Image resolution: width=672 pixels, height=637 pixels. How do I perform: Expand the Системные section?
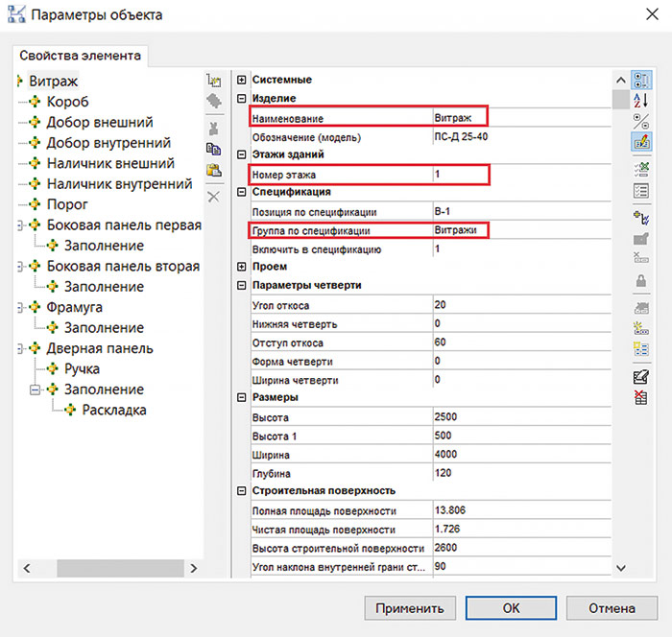coord(242,80)
